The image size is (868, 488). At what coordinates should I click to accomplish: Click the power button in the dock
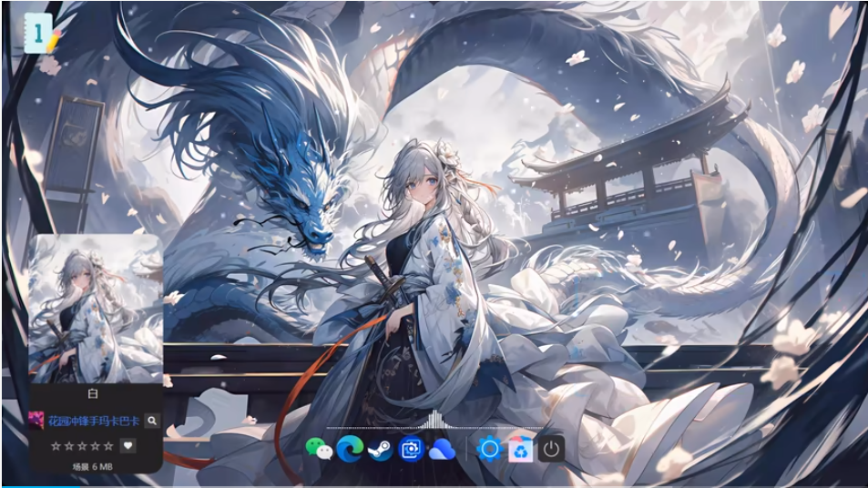[x=551, y=449]
